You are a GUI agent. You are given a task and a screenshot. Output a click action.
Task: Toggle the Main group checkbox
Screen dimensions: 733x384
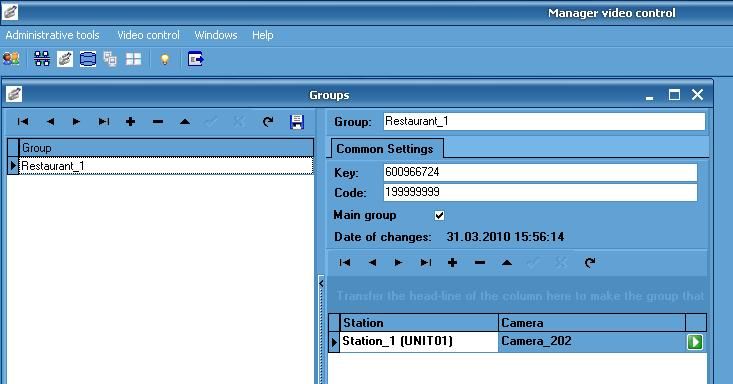[x=439, y=216]
